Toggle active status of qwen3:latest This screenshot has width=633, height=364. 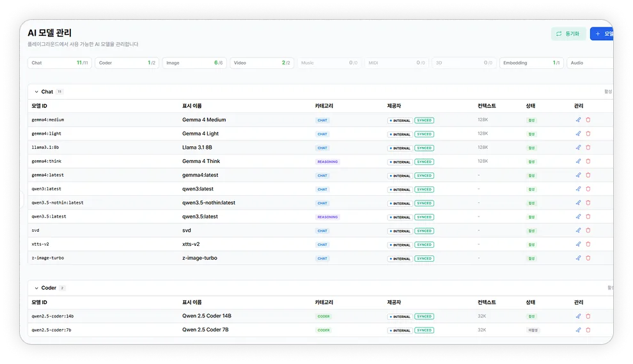coord(532,189)
